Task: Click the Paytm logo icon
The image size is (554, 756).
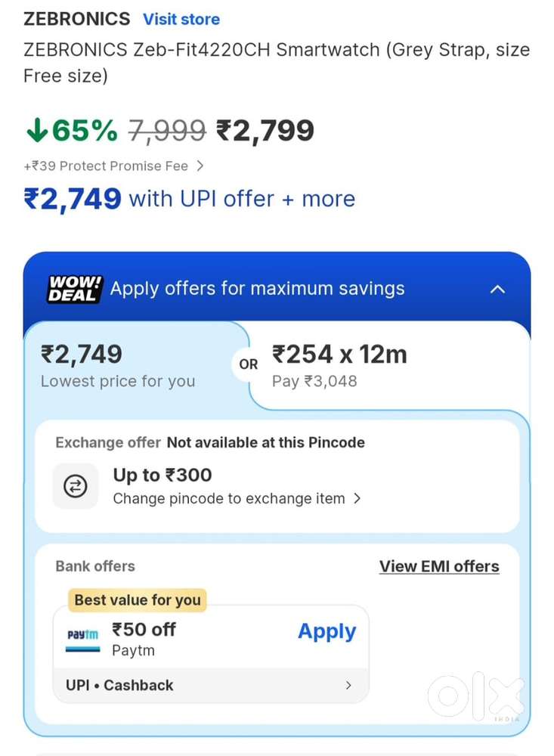Action: (x=83, y=640)
